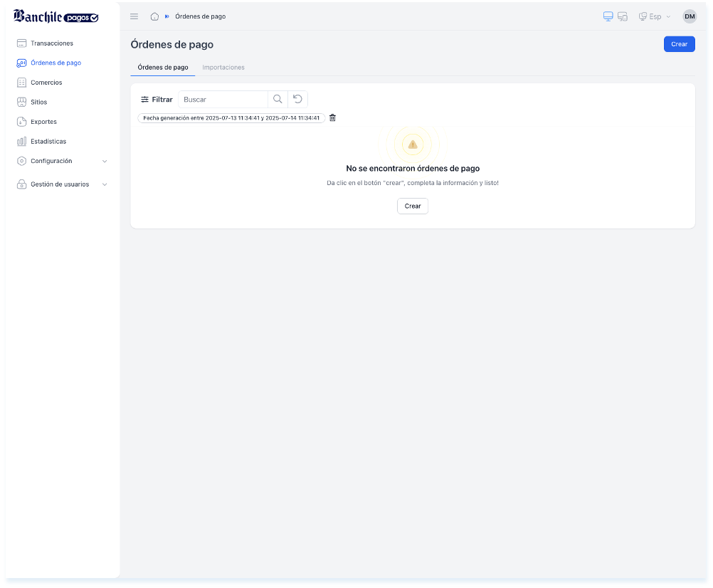The width and height of the screenshot is (713, 588).
Task: Switch to the Importaciones tab
Action: (x=223, y=68)
